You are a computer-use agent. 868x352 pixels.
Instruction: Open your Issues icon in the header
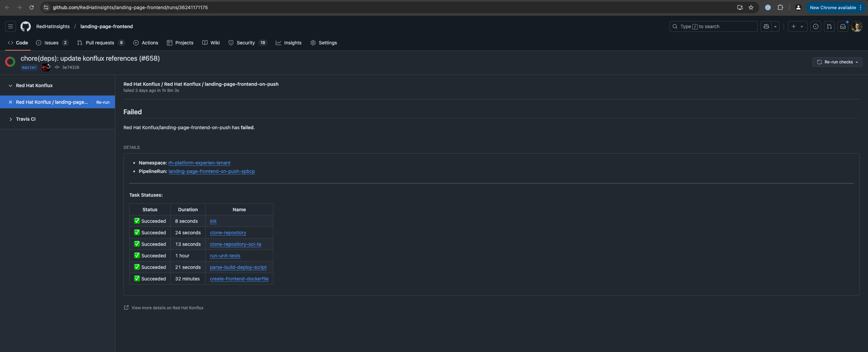pyautogui.click(x=816, y=26)
